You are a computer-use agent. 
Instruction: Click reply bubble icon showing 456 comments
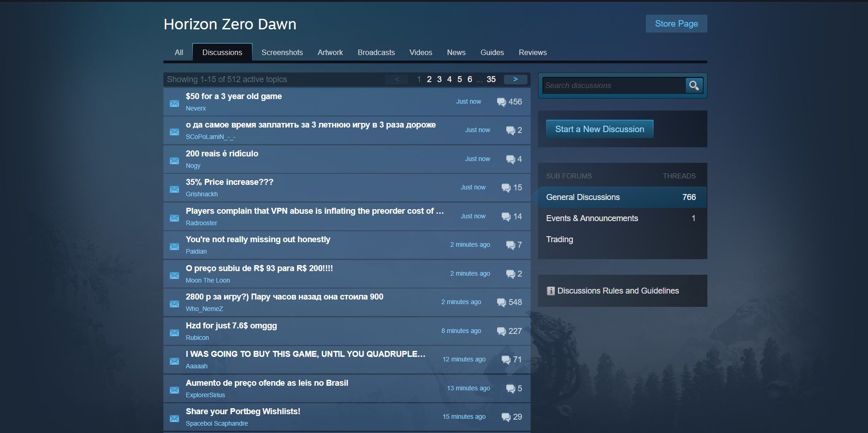pos(501,102)
